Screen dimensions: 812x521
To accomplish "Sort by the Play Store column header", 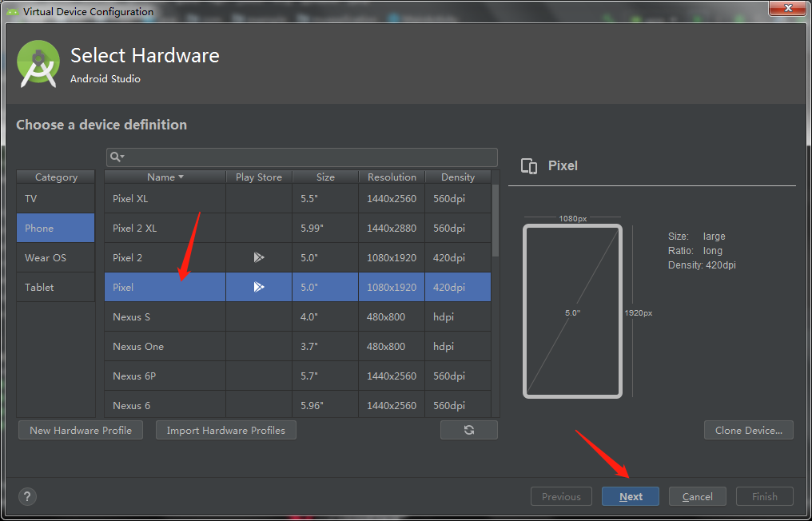I will tap(259, 177).
